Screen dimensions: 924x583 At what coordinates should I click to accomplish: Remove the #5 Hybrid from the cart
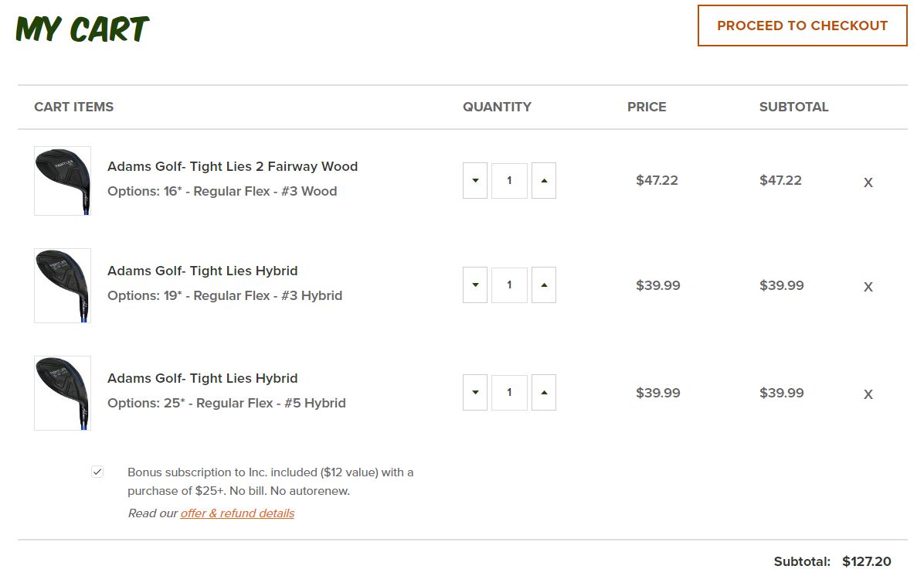(868, 394)
